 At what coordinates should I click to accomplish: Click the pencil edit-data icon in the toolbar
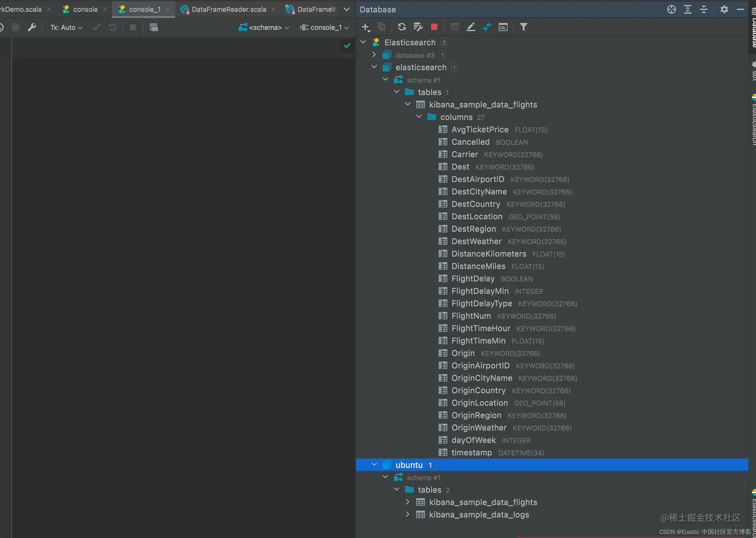click(470, 27)
